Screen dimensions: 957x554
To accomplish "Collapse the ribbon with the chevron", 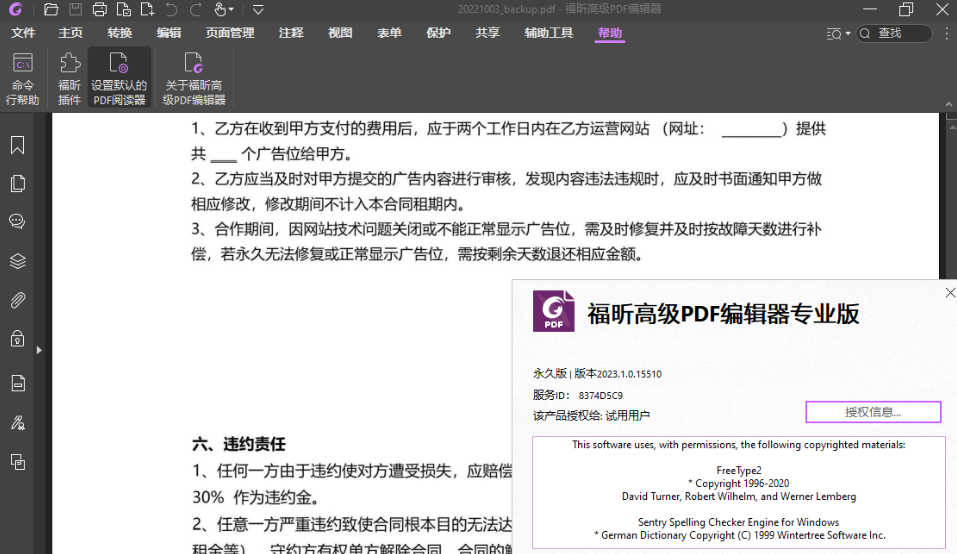I will point(948,104).
